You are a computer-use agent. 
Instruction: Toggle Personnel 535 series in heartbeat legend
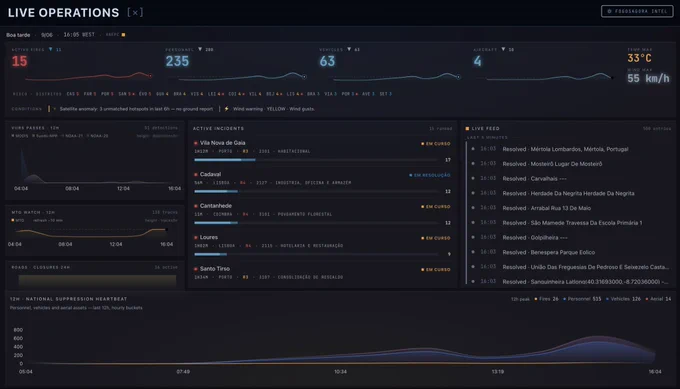(582, 299)
